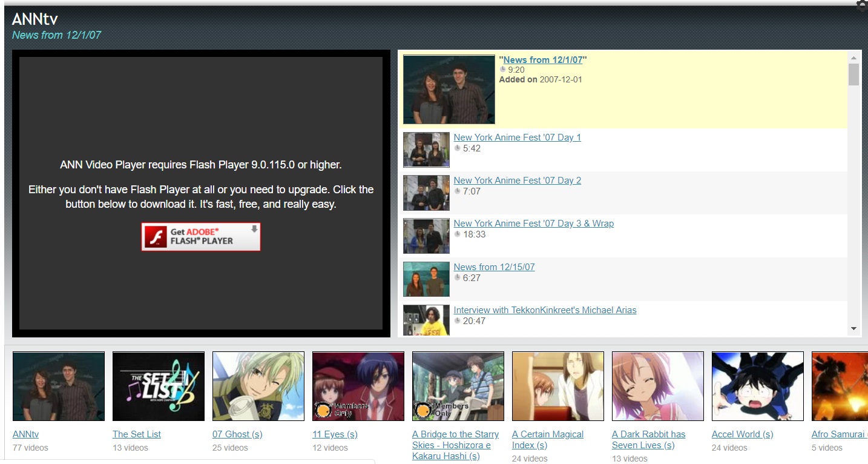Click the ANNtv channel thumbnail
The width and height of the screenshot is (868, 464).
tap(59, 386)
